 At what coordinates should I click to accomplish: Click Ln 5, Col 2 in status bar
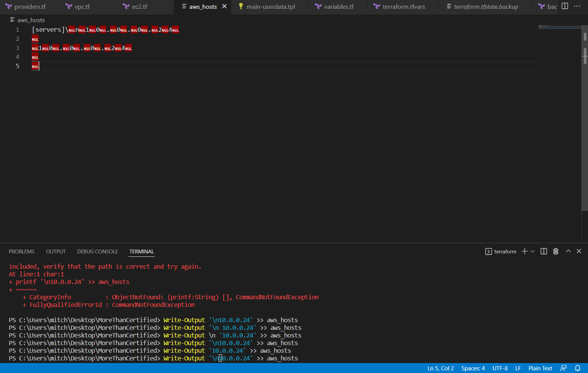(440, 368)
